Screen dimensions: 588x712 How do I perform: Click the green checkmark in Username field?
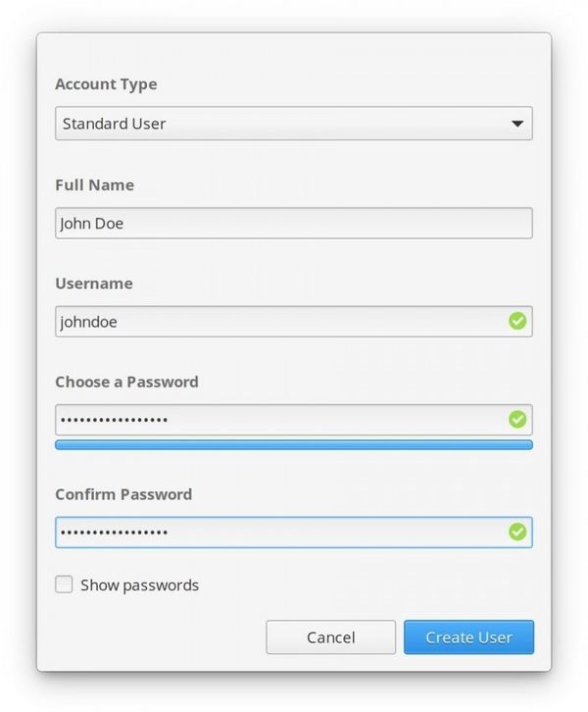tap(517, 321)
